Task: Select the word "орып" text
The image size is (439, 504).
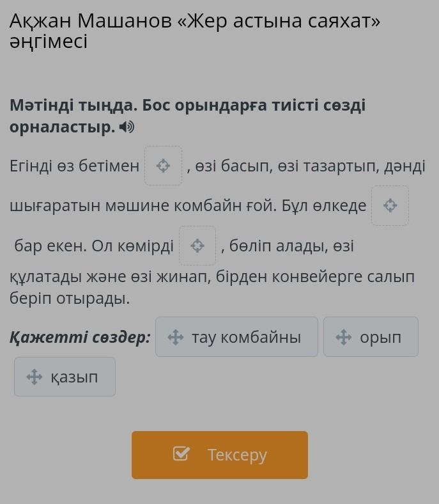Action: point(380,337)
